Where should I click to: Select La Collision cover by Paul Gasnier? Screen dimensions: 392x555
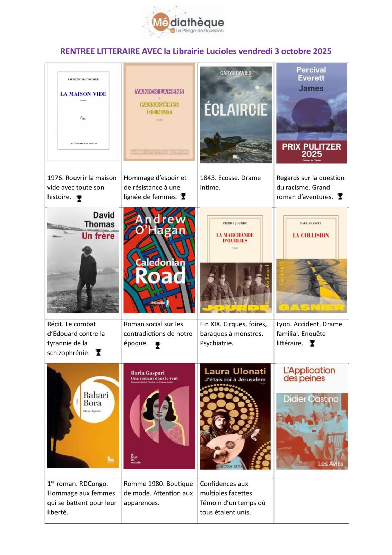[x=312, y=260]
